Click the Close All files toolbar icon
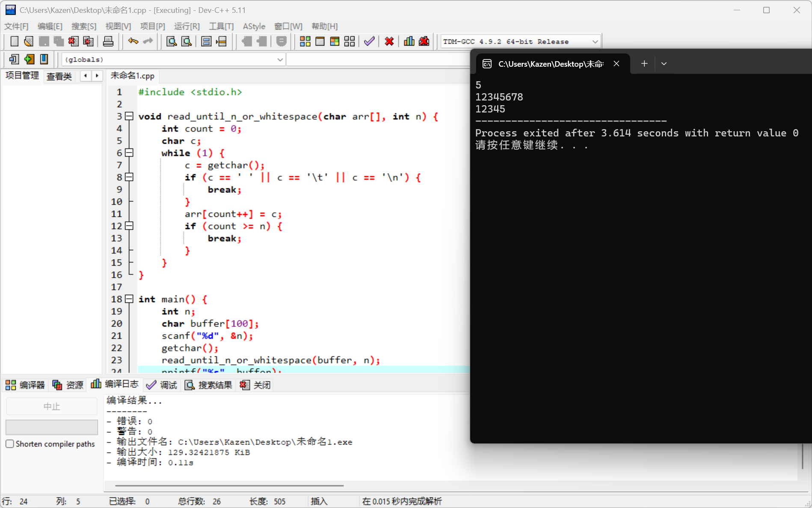812x508 pixels. tap(88, 41)
